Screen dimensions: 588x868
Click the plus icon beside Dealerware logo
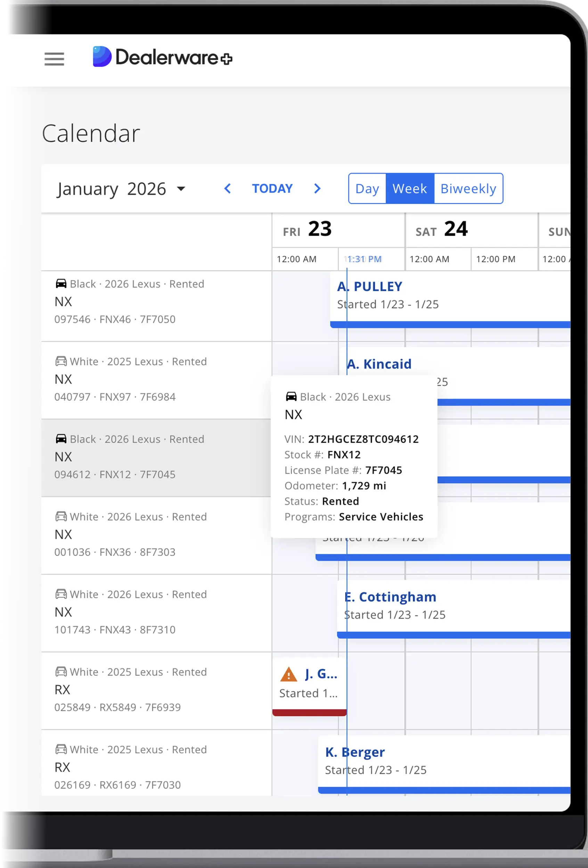[x=227, y=59]
